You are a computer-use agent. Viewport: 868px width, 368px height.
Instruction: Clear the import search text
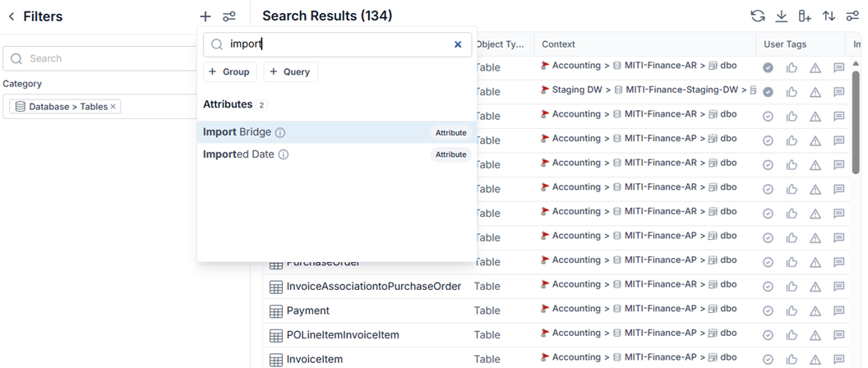[x=458, y=44]
